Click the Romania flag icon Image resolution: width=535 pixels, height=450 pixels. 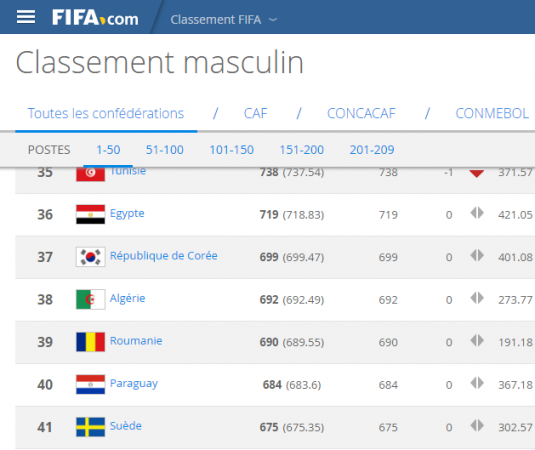[x=90, y=342]
